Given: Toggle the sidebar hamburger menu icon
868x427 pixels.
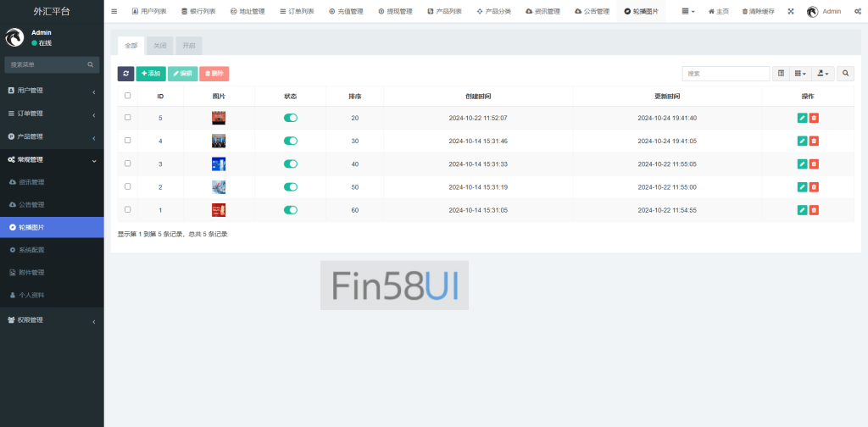Looking at the screenshot, I should (114, 11).
